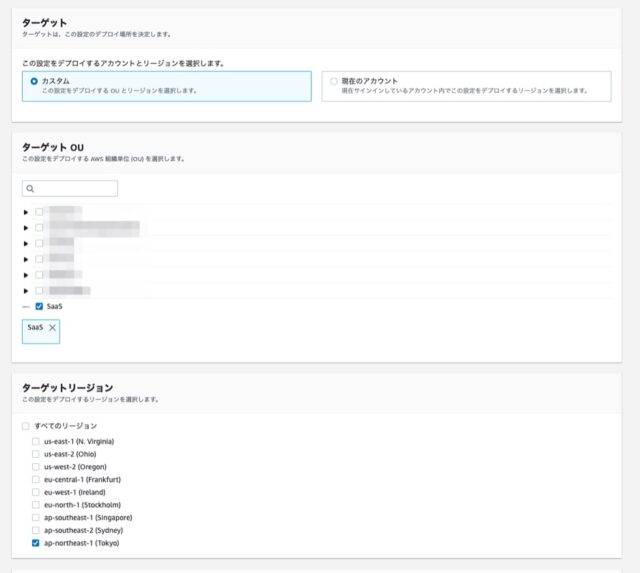
Task: Check the fourth OU tree checkbox
Action: (x=39, y=259)
